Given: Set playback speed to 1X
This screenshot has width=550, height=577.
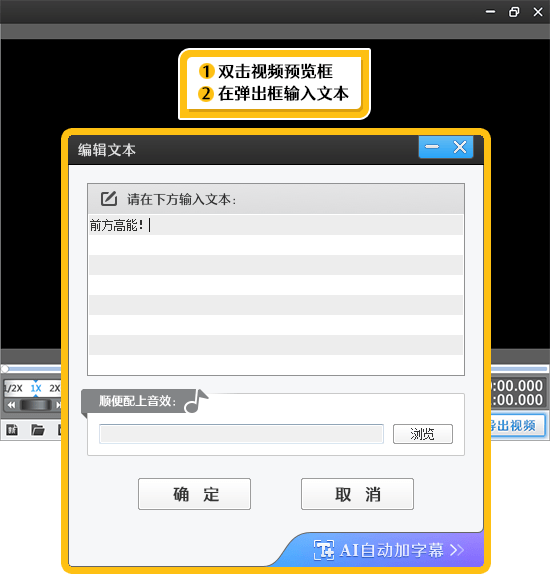Looking at the screenshot, I should pyautogui.click(x=36, y=388).
